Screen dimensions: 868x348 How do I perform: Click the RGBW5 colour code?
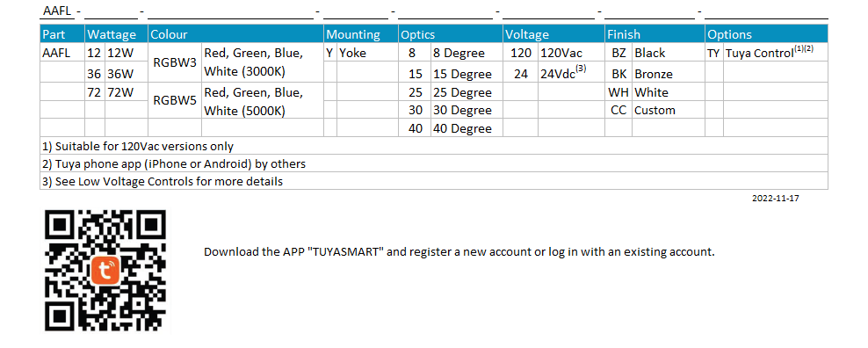coord(174,101)
